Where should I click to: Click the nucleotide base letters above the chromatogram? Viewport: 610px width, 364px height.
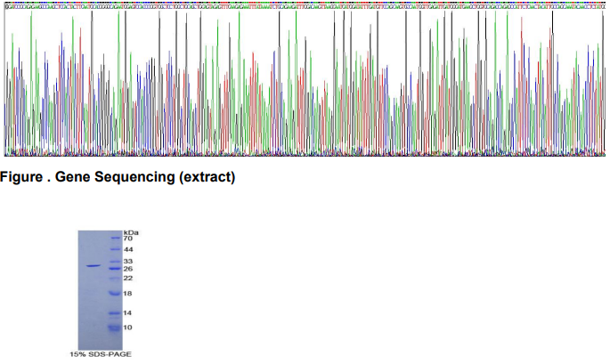[x=305, y=4]
